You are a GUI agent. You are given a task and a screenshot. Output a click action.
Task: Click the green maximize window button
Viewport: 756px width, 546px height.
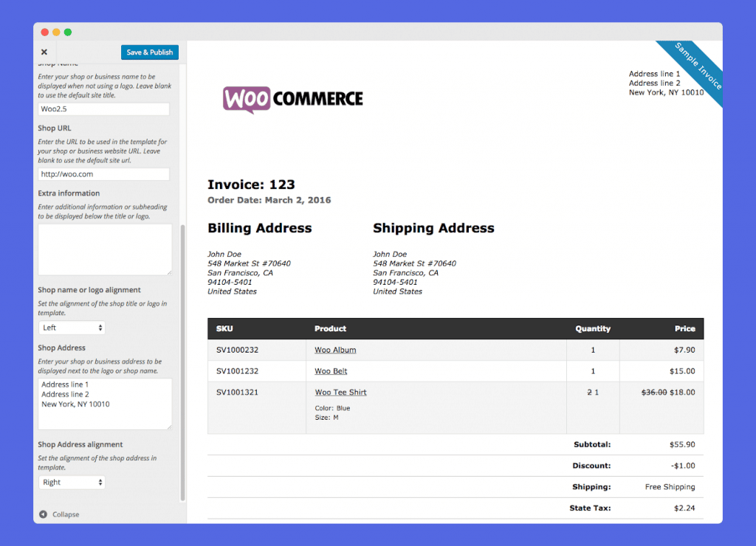68,32
